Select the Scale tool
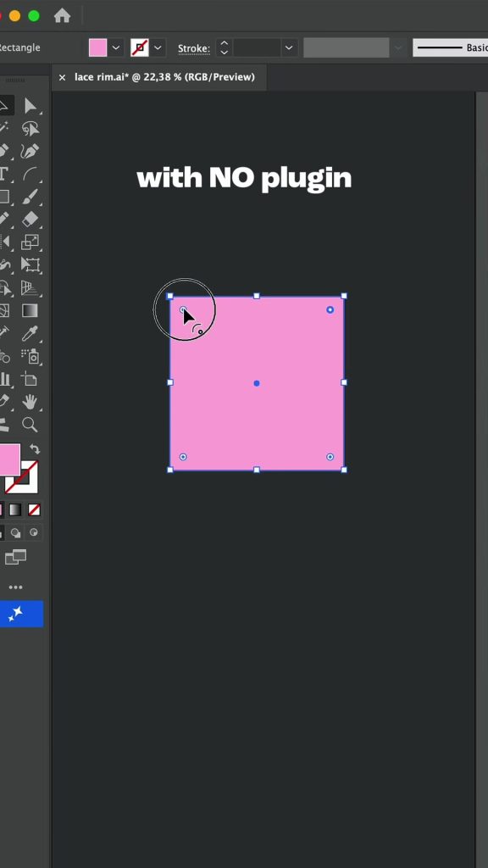This screenshot has height=868, width=488. (x=30, y=242)
